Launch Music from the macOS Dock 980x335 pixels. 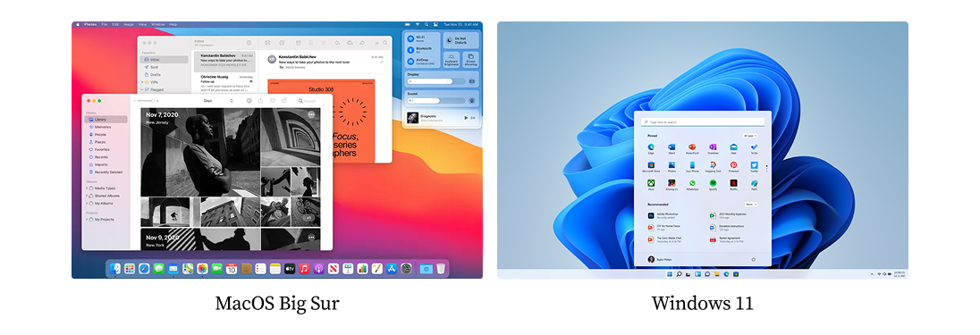click(x=304, y=268)
